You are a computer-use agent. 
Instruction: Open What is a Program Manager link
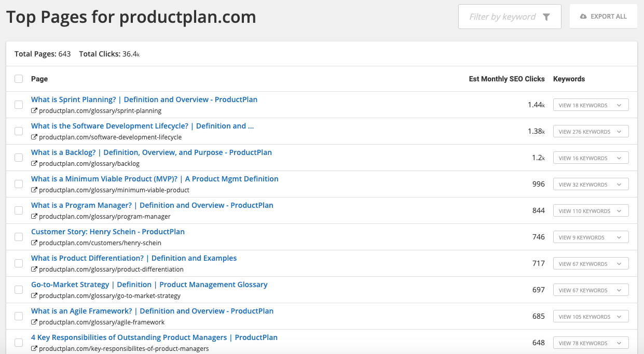[152, 205]
